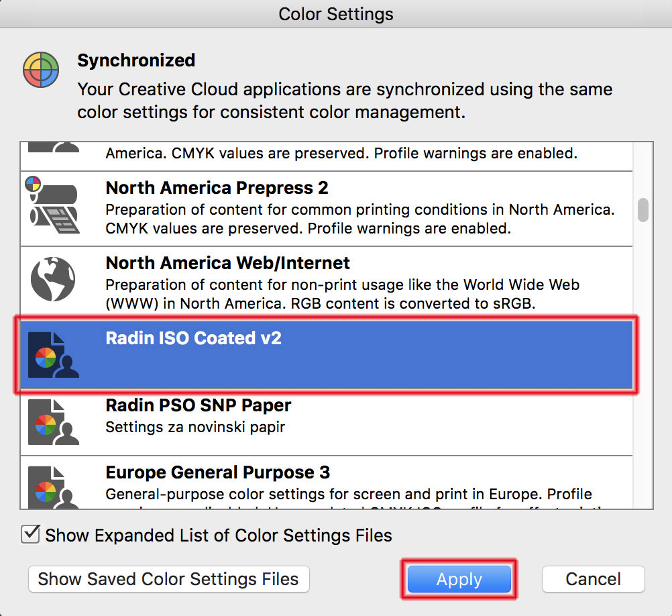Click the North America Prepress 2 printing press icon
The height and width of the screenshot is (616, 672).
point(53,205)
